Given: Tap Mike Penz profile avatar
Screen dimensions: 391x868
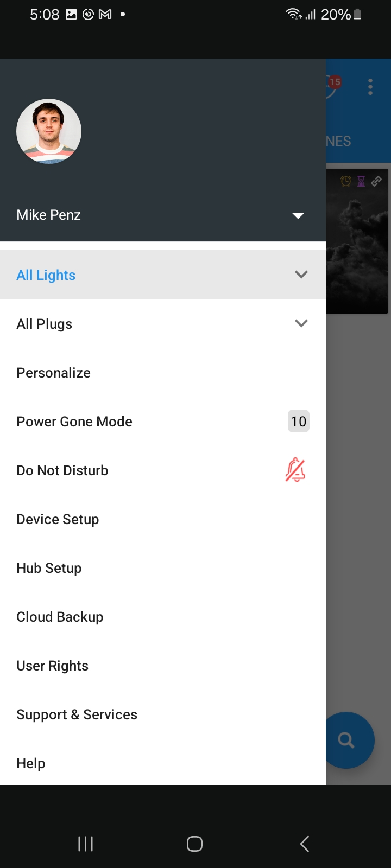Looking at the screenshot, I should (49, 131).
